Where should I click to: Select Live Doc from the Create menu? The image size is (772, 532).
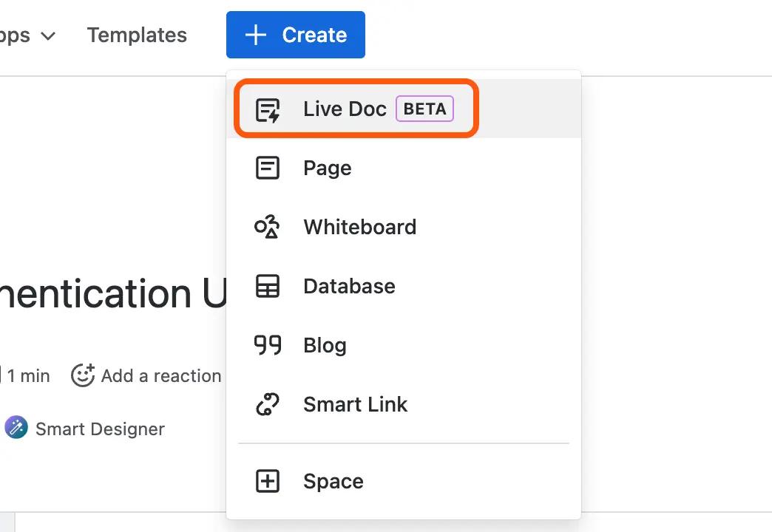[x=345, y=109]
